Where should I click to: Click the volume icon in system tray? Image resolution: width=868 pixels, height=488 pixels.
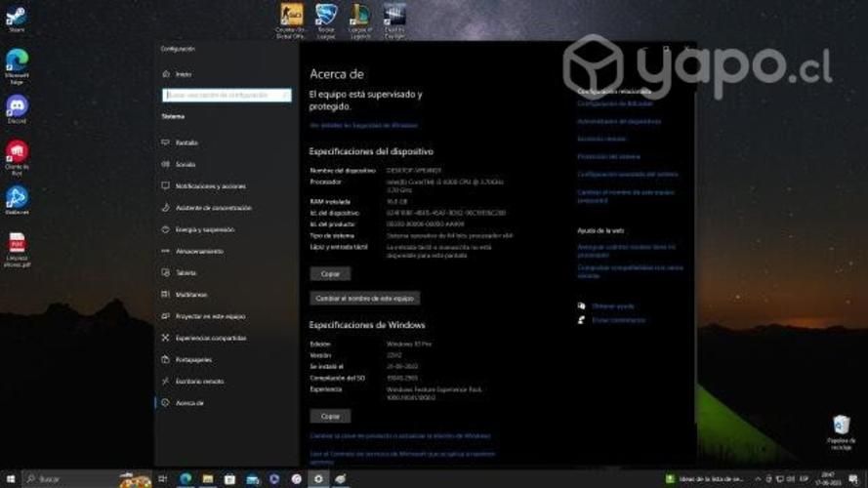coord(791,478)
